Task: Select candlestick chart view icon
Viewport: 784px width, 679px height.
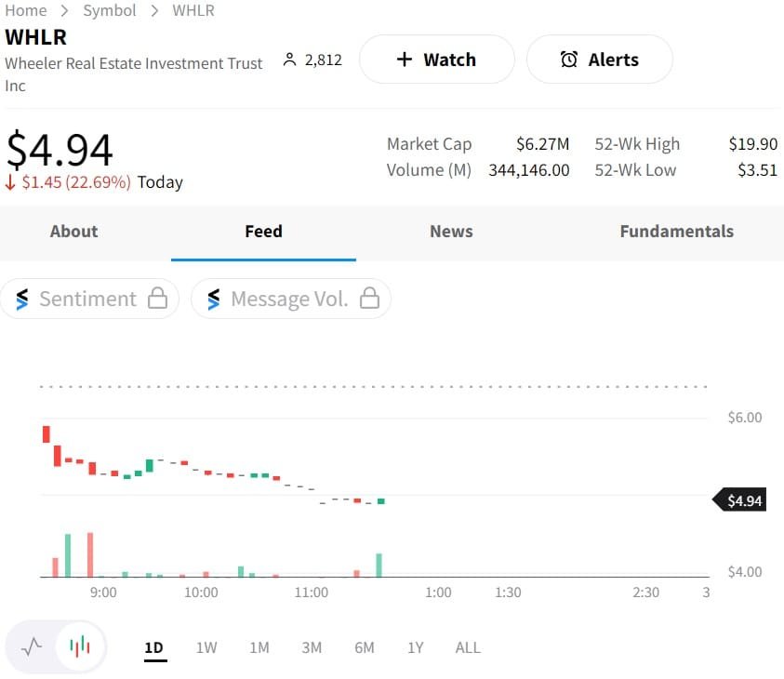Action: click(81, 646)
